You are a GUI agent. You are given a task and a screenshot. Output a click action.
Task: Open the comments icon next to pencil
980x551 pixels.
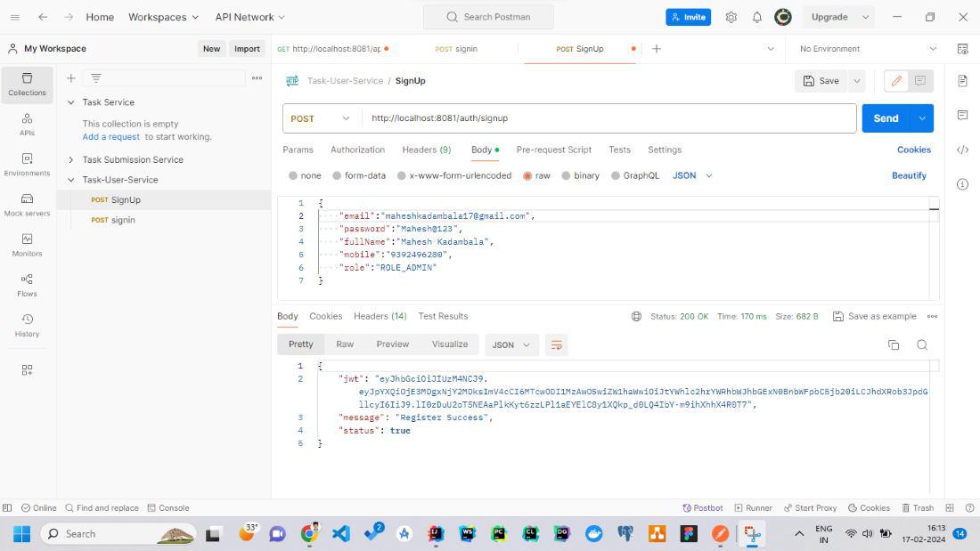click(920, 81)
